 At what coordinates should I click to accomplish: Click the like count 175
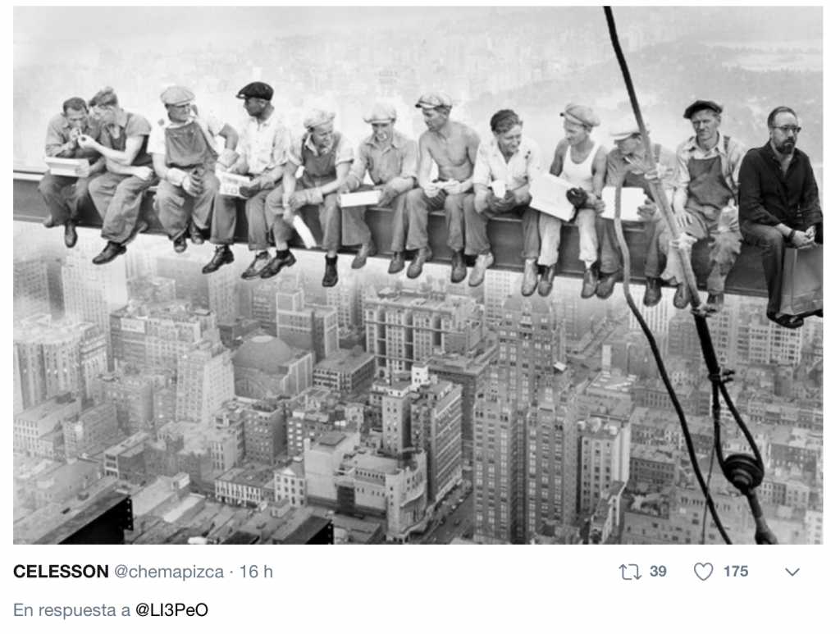736,572
